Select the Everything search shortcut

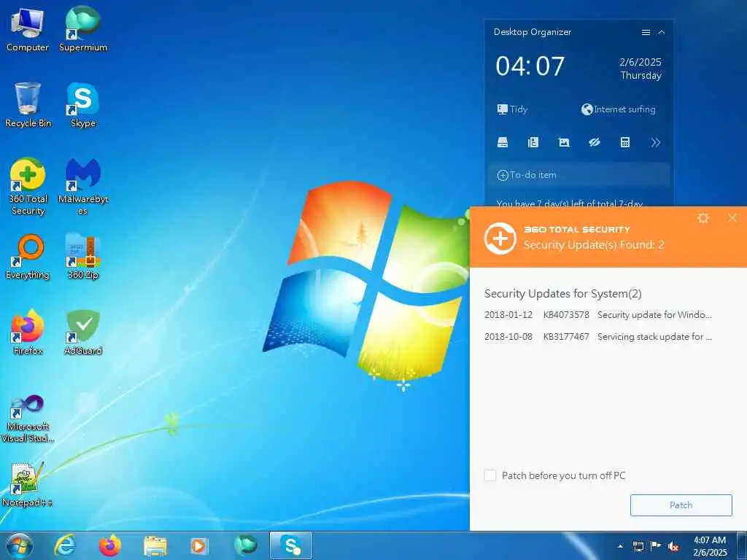pos(28,257)
